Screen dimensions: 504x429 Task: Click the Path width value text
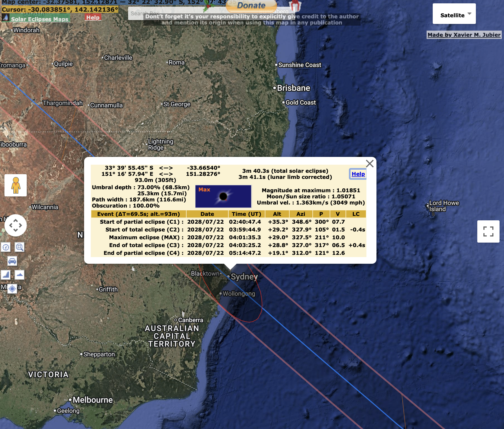click(x=139, y=199)
